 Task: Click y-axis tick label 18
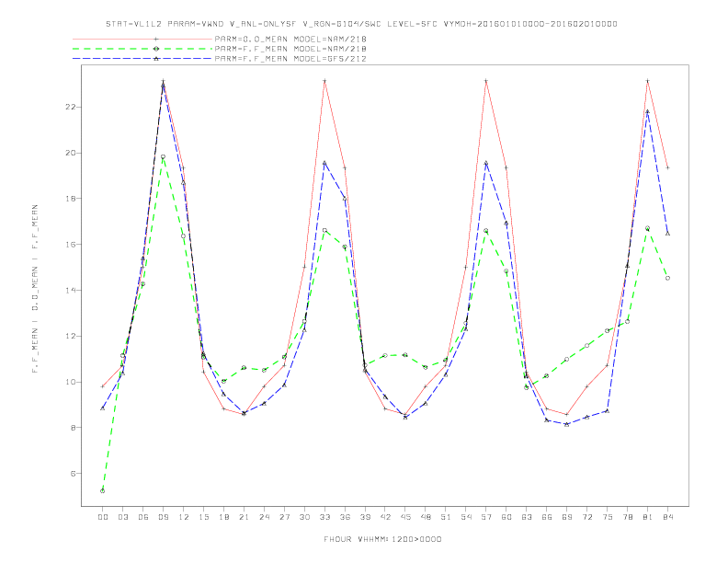pos(70,199)
